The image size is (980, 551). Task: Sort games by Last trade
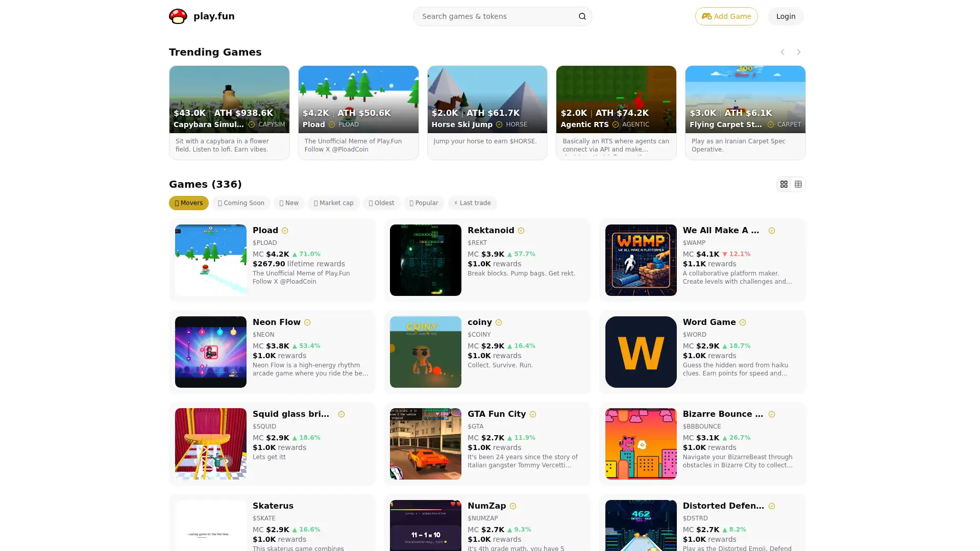472,203
